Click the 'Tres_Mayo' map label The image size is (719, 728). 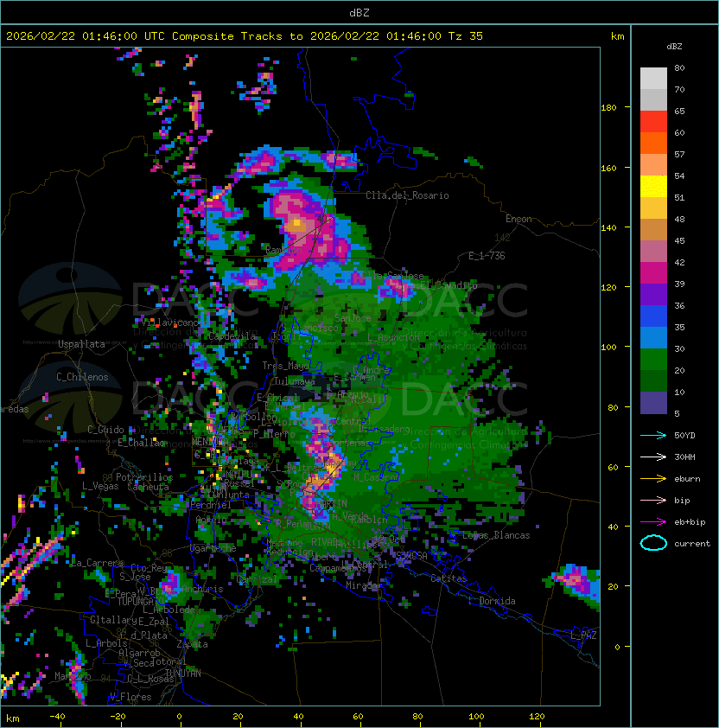coord(285,366)
